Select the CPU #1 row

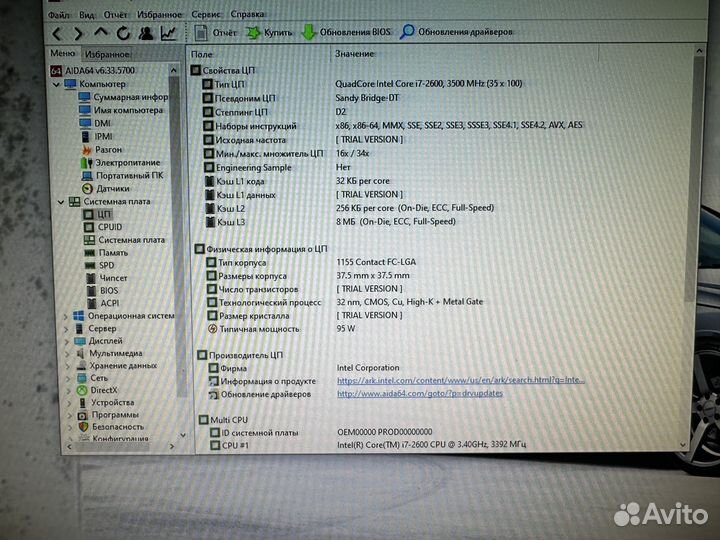pyautogui.click(x=368, y=445)
